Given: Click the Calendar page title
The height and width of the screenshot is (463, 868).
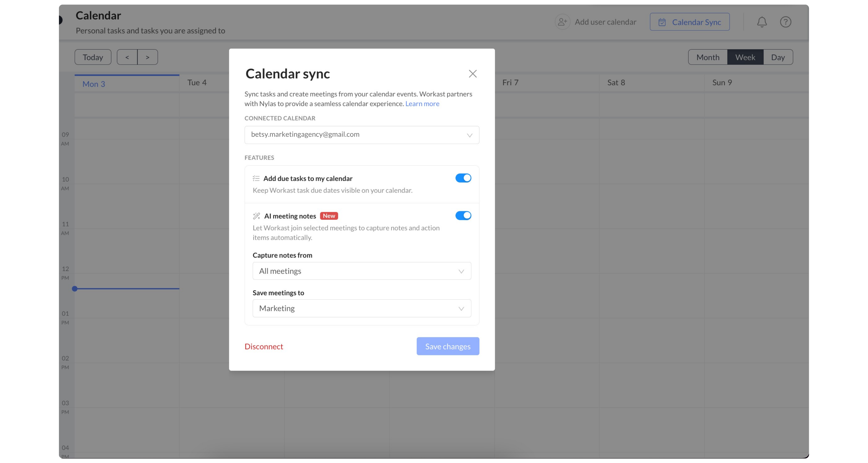Looking at the screenshot, I should click(98, 16).
